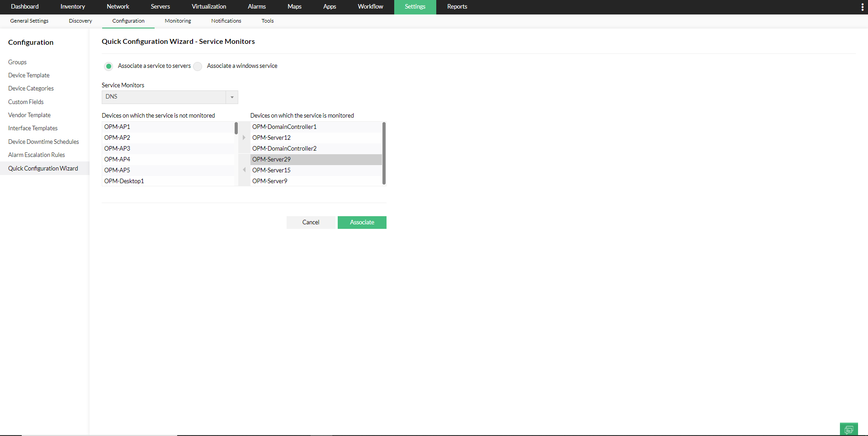Screen dimensions: 868x436
Task: Open Device Template configuration
Action: click(28, 75)
